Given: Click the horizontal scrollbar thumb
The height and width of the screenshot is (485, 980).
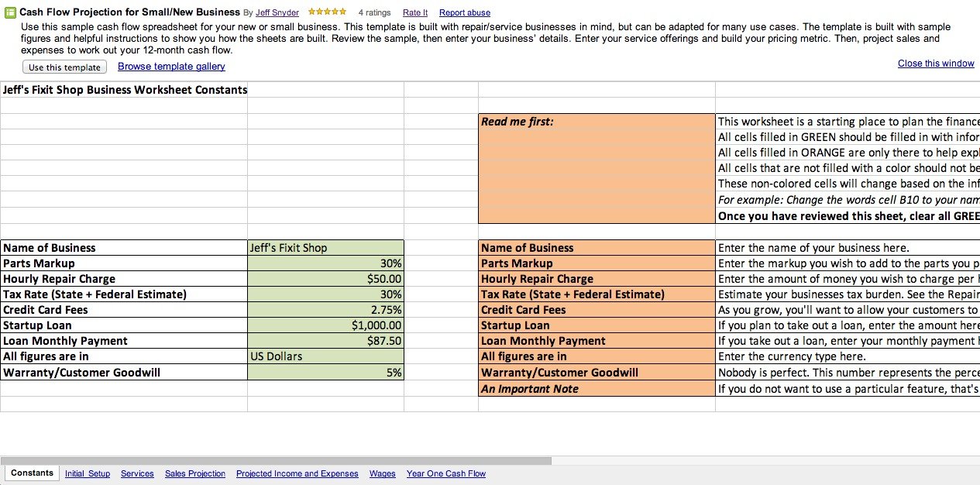Looking at the screenshot, I should pos(276,460).
